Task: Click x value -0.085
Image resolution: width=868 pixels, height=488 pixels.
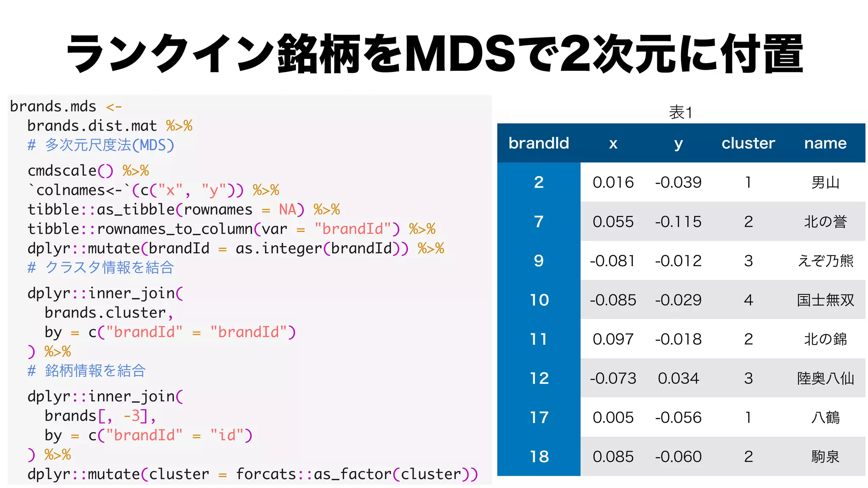Action: point(613,300)
